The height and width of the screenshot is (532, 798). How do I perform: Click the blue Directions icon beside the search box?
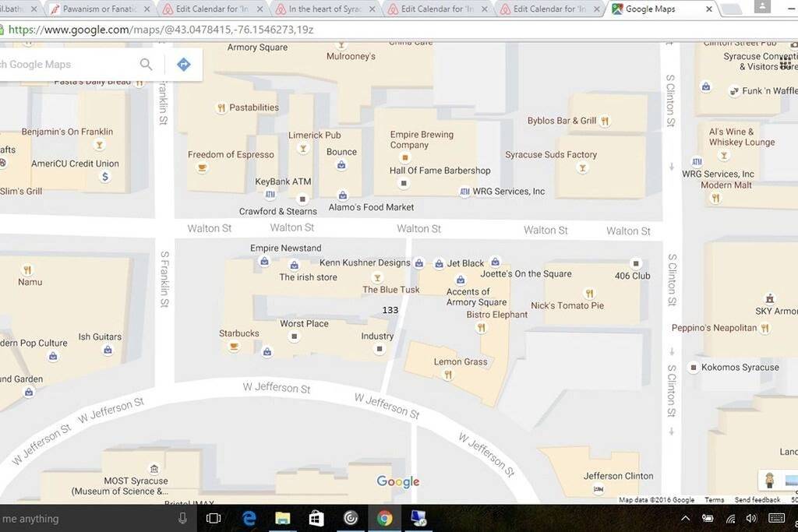(184, 65)
